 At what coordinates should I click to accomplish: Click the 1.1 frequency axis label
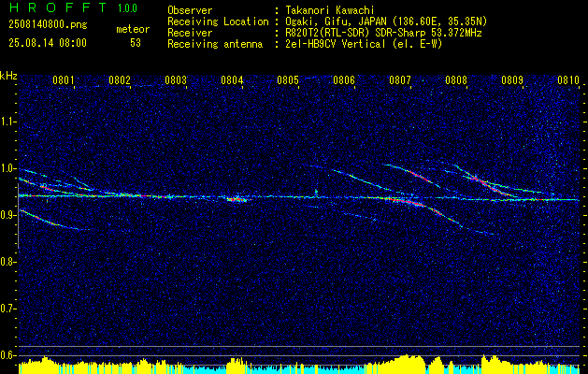[x=7, y=122]
